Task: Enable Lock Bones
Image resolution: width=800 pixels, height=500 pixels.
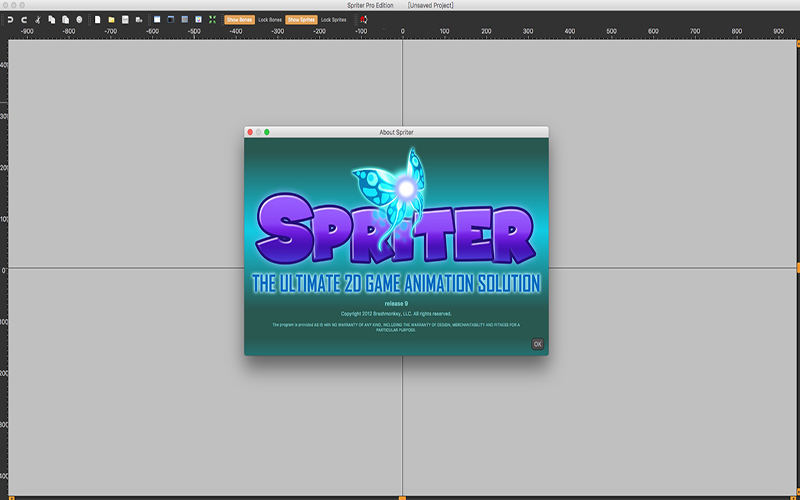Action: click(x=270, y=20)
